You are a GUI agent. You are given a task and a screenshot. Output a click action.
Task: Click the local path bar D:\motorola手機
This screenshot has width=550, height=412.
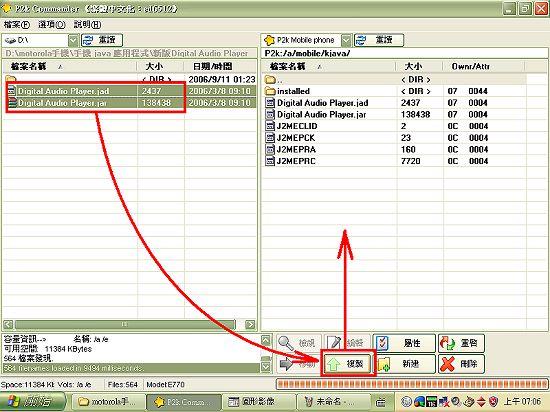tap(130, 53)
